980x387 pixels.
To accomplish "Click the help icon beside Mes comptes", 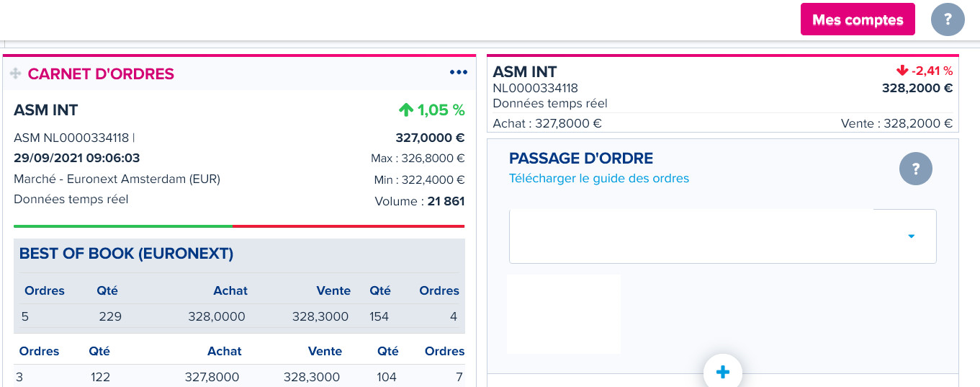I will pos(947,19).
